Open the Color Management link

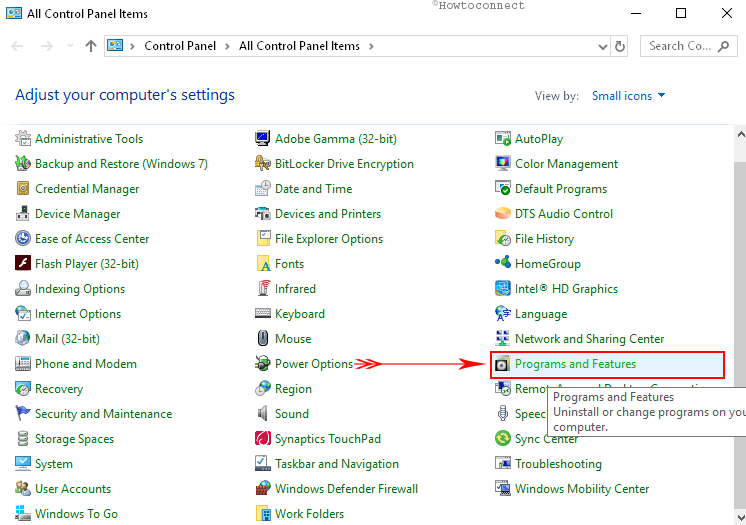566,164
